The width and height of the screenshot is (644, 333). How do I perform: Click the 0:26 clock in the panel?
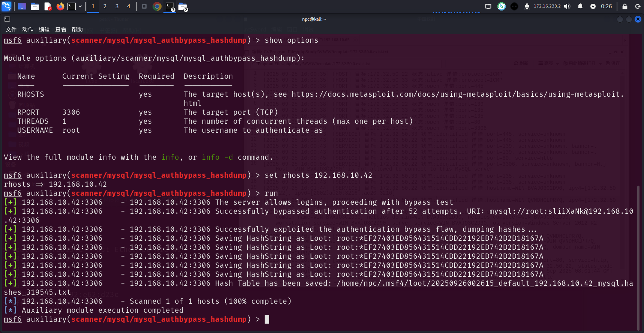point(606,6)
